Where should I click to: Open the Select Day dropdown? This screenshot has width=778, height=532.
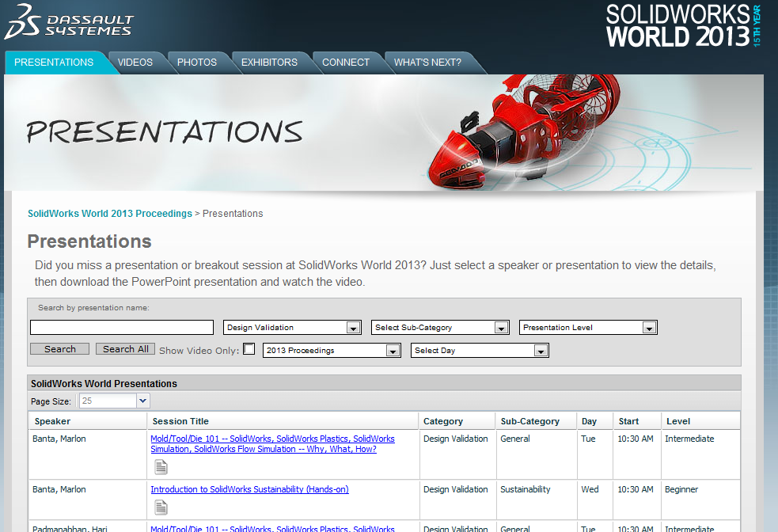[480, 351]
